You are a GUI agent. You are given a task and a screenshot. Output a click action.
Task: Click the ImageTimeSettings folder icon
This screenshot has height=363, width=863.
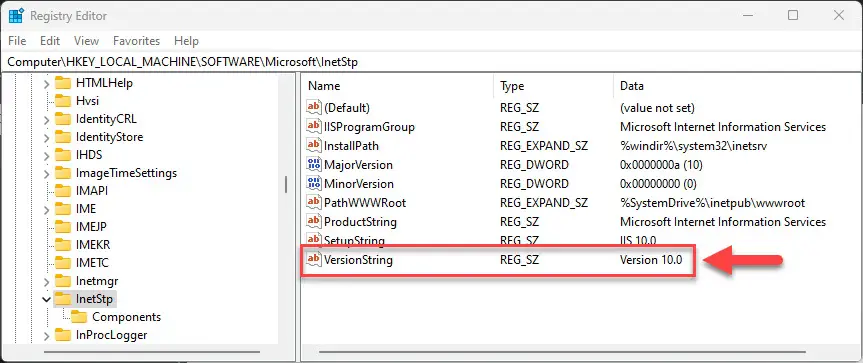[x=63, y=173]
